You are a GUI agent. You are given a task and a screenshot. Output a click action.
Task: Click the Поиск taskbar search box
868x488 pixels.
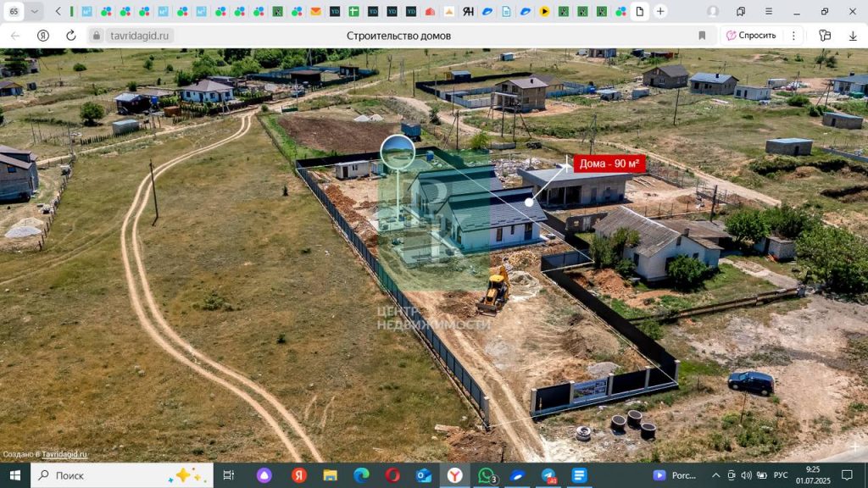click(x=122, y=475)
